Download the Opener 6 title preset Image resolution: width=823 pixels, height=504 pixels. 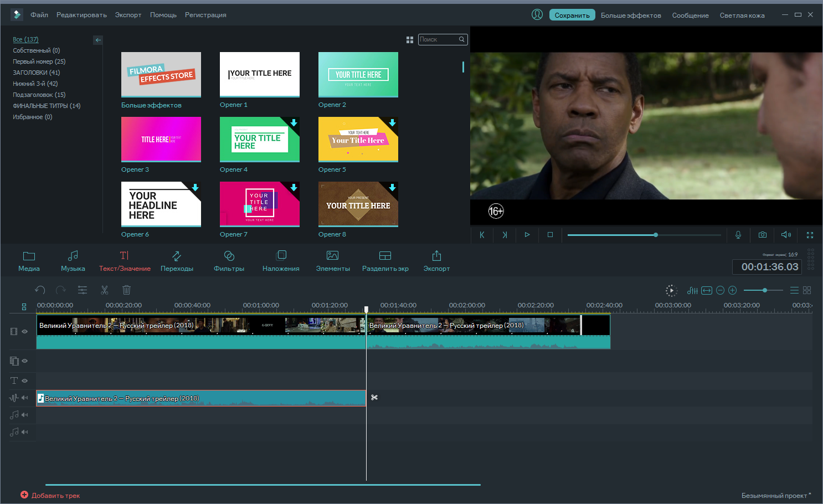(195, 187)
